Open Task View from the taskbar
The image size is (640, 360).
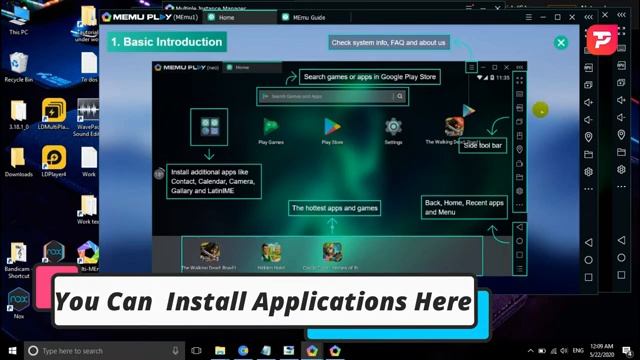click(196, 351)
